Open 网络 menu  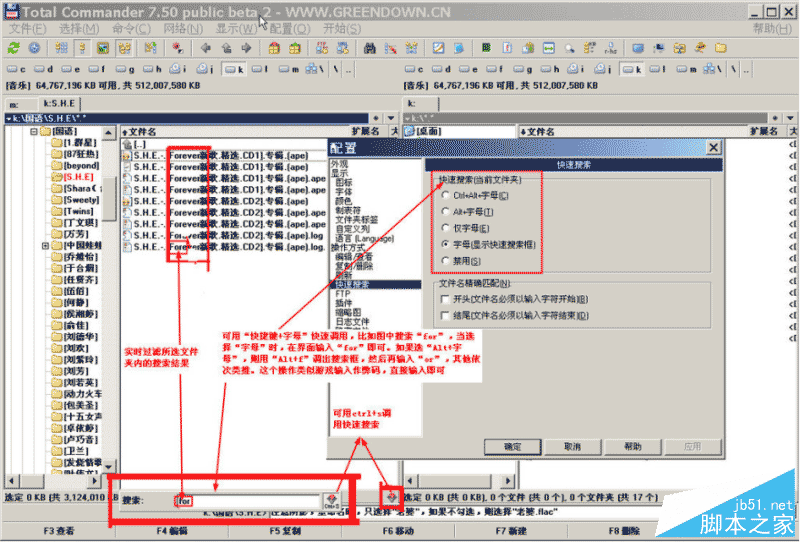point(183,29)
